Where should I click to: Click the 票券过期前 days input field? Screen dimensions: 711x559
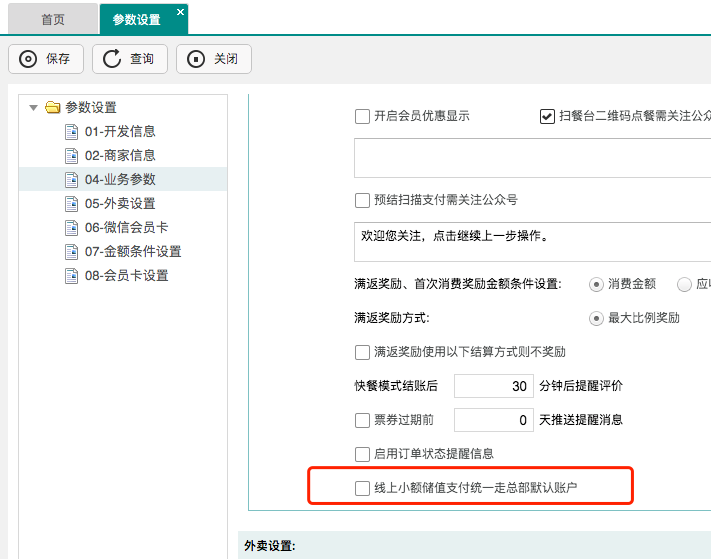pyautogui.click(x=494, y=420)
